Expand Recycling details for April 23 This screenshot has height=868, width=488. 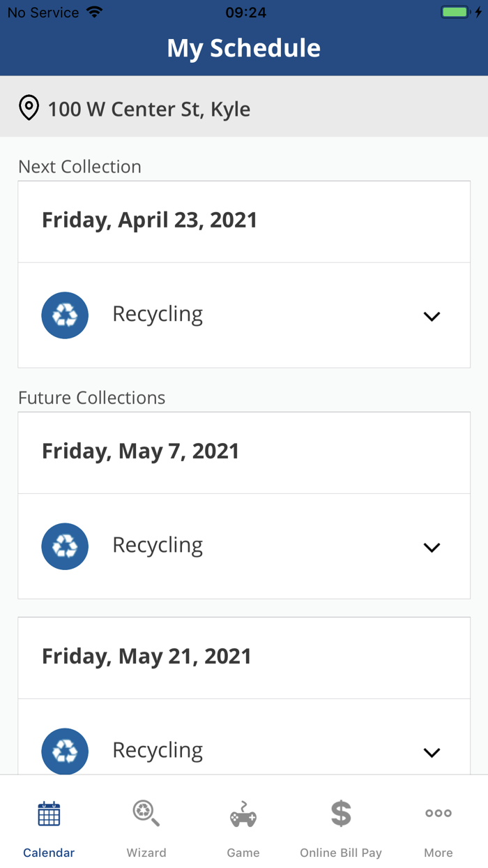coord(432,315)
